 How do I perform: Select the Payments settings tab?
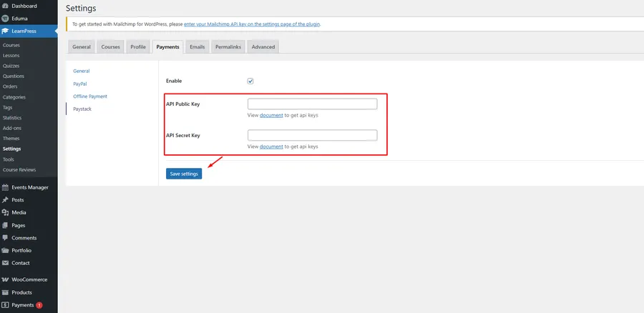[167, 46]
